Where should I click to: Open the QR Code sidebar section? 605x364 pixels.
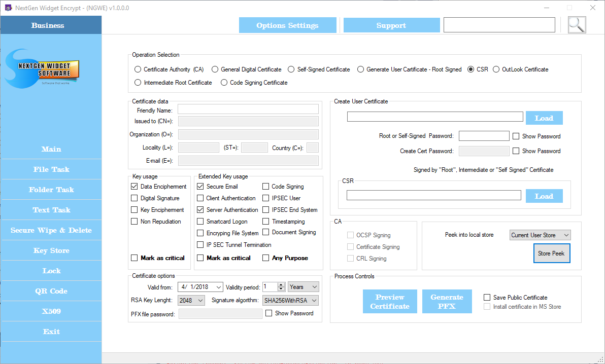[51, 291]
